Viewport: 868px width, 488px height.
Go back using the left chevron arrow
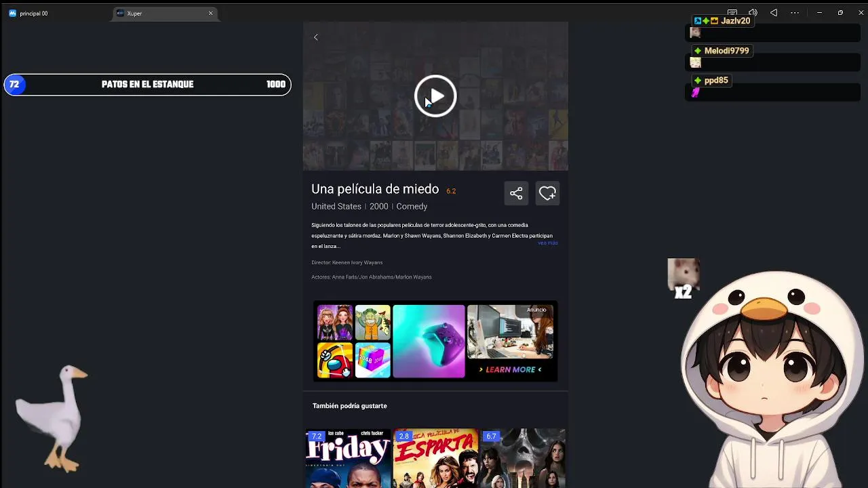click(316, 37)
